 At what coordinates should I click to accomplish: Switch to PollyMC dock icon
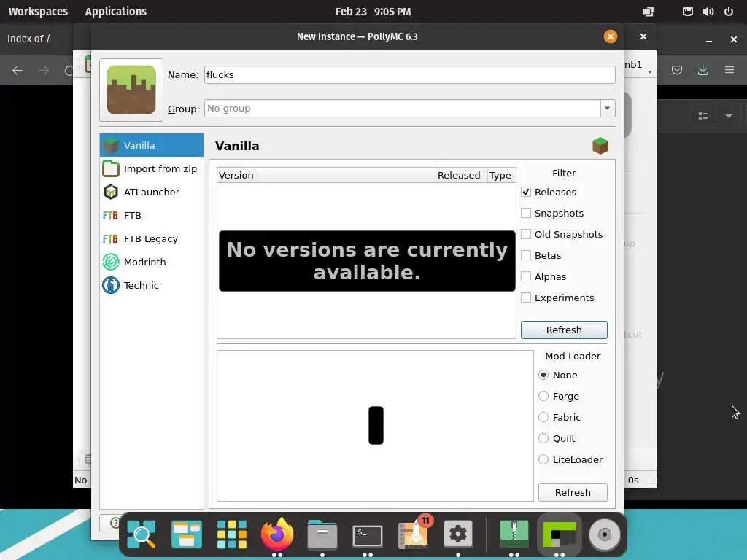[560, 534]
